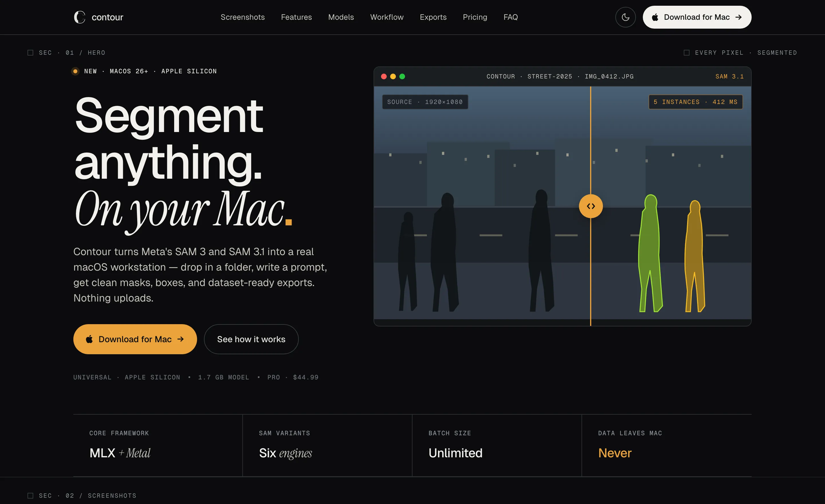Click the square marker beside SEC 01 / HERO
Viewport: 825px width, 504px height.
tap(30, 52)
